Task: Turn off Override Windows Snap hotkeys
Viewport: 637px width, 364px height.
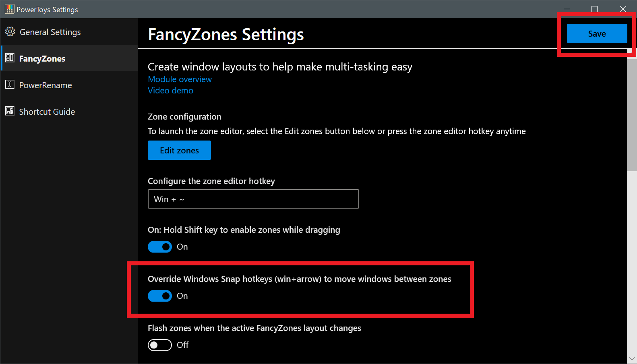Action: pos(160,296)
